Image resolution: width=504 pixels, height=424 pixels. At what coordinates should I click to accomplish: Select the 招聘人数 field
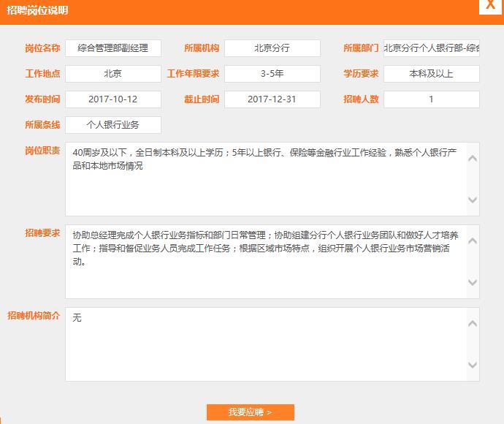[431, 99]
